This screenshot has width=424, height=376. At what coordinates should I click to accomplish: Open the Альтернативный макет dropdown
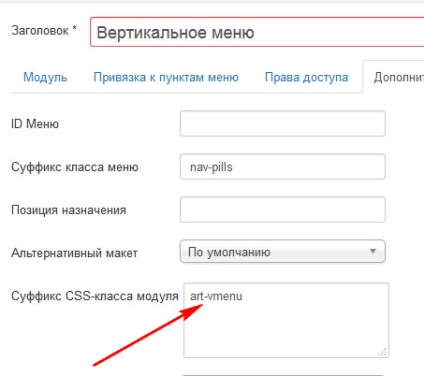point(283,252)
